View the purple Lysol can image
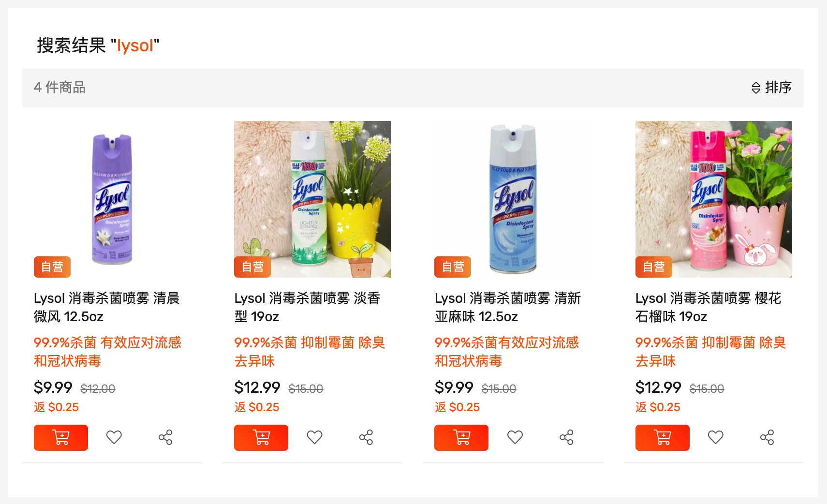 pyautogui.click(x=112, y=199)
